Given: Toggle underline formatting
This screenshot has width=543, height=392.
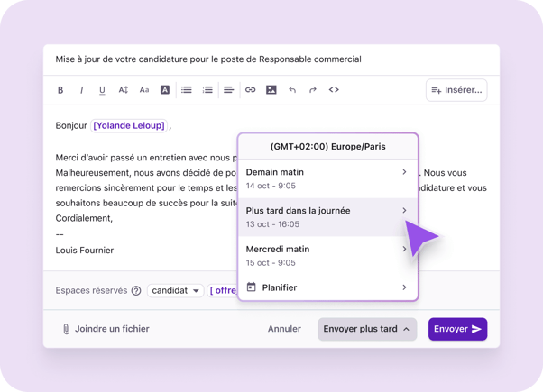Looking at the screenshot, I should [102, 90].
